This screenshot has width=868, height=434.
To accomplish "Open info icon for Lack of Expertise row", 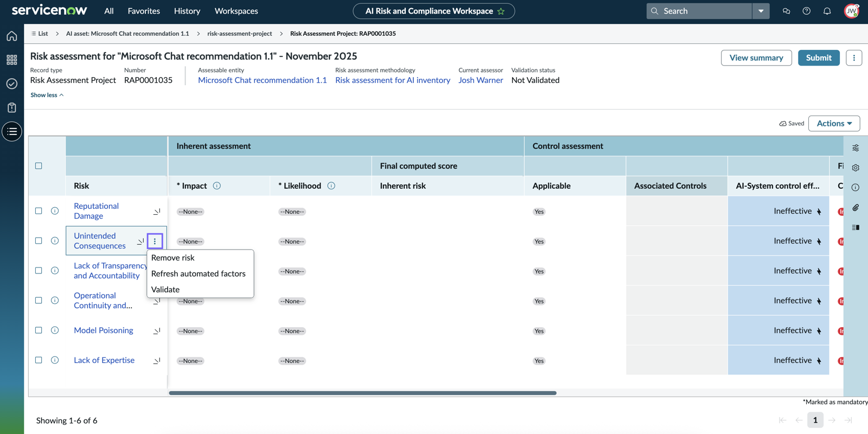I will (x=55, y=360).
